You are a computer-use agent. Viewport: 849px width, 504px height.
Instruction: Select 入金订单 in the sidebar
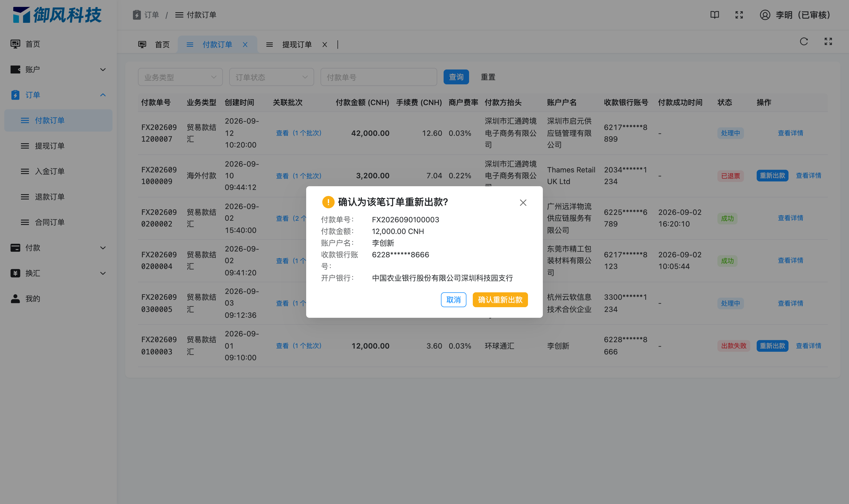tap(58, 171)
